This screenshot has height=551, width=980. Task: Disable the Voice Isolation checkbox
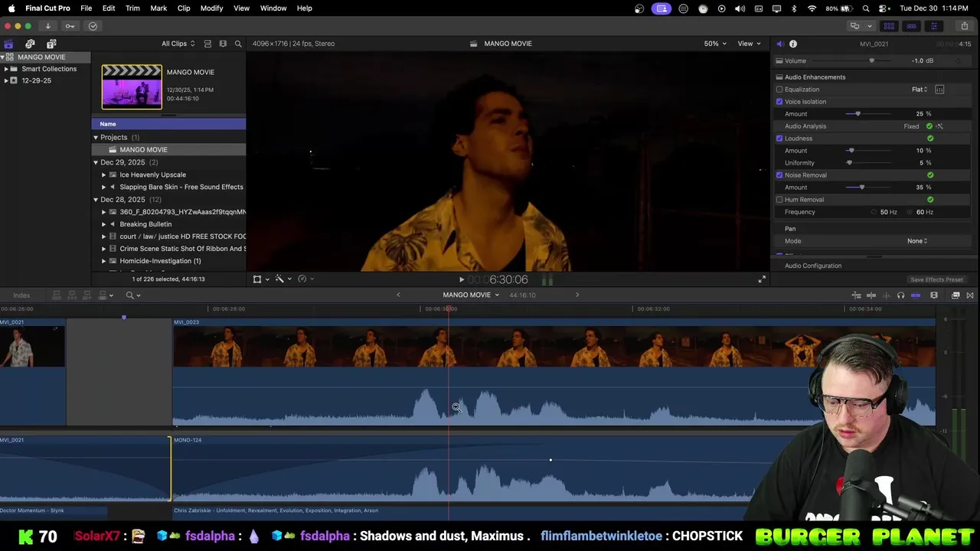click(779, 102)
